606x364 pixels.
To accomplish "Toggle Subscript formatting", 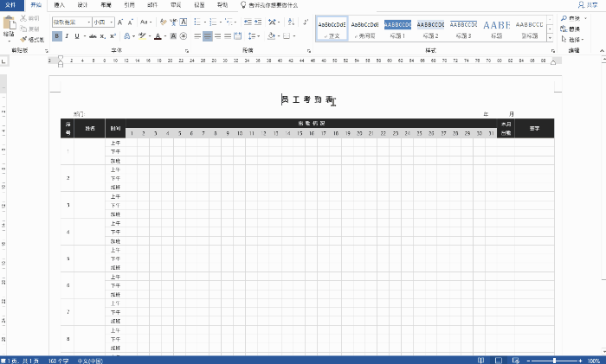I will pos(102,36).
